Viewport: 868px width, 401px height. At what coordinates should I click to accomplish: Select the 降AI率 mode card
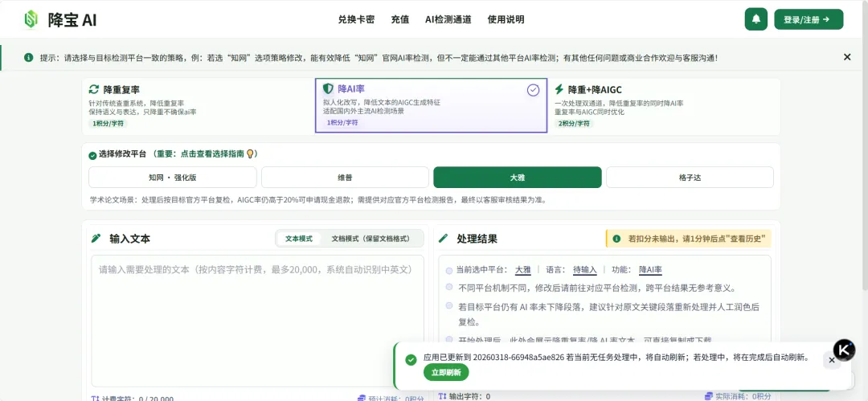click(x=432, y=106)
